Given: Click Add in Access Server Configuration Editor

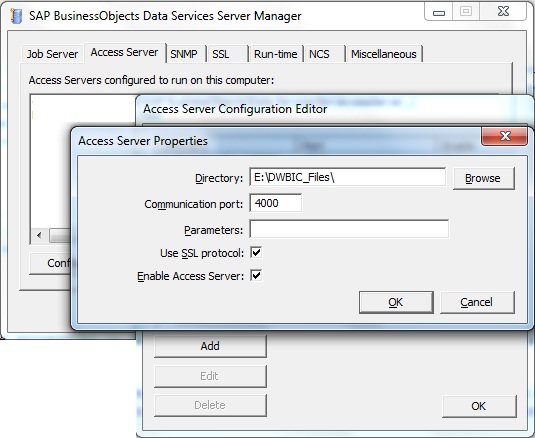Looking at the screenshot, I should coord(210,346).
